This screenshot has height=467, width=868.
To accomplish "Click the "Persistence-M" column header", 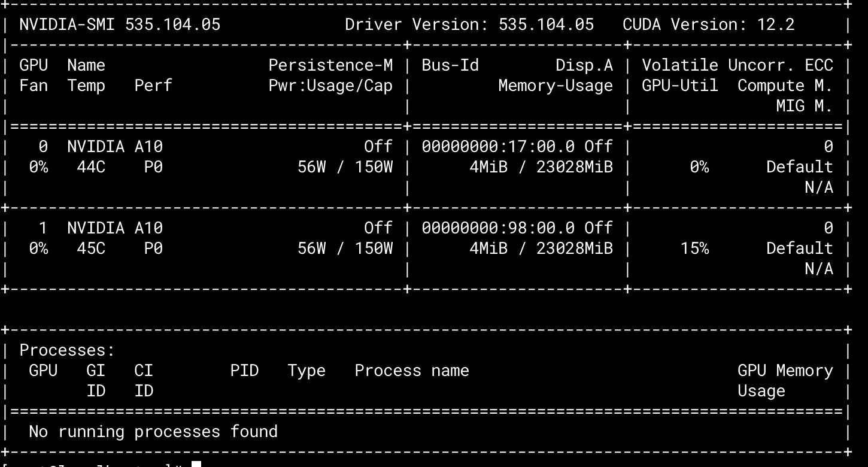I will click(330, 65).
